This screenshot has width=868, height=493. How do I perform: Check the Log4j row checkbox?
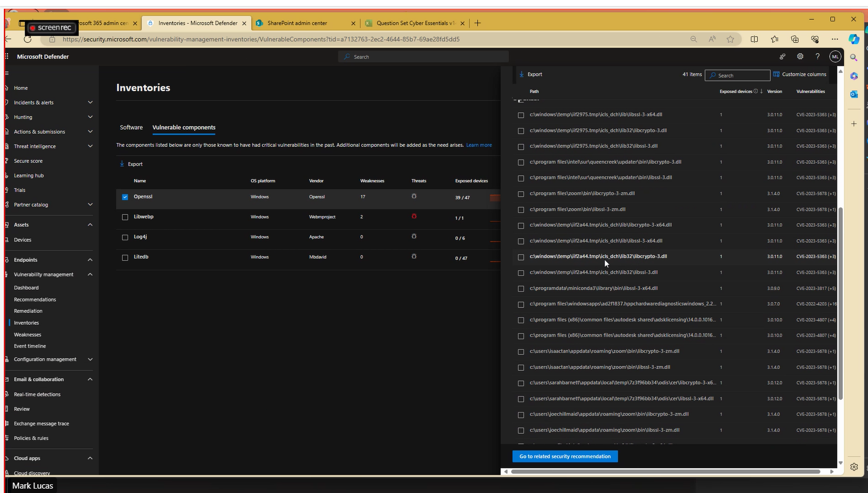tap(125, 237)
